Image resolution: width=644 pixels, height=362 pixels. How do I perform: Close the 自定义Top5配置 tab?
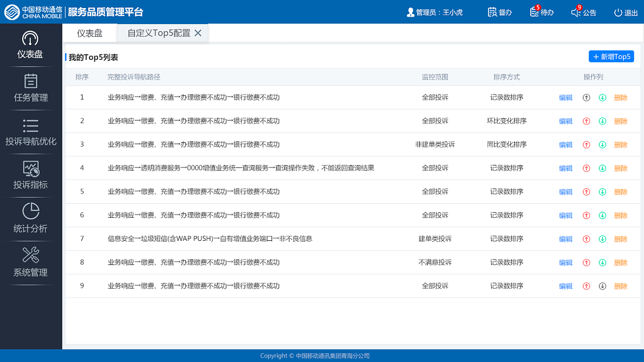click(198, 33)
